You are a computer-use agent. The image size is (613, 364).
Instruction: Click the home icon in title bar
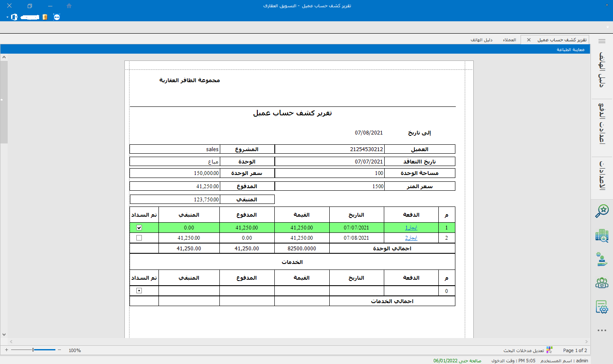click(69, 6)
